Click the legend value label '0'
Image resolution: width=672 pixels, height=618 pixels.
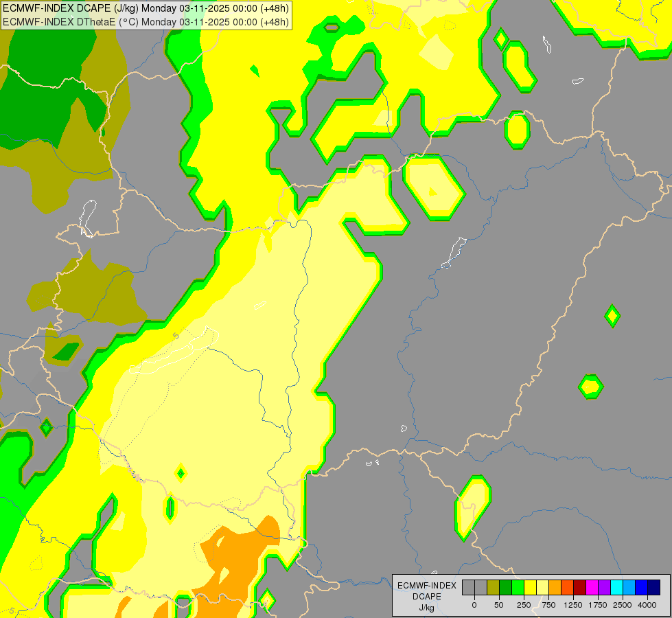coord(474,605)
